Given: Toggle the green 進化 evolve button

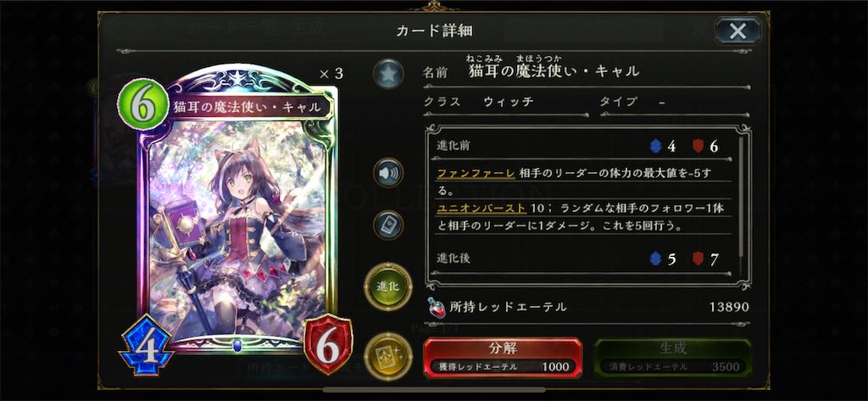Looking at the screenshot, I should pos(388,287).
